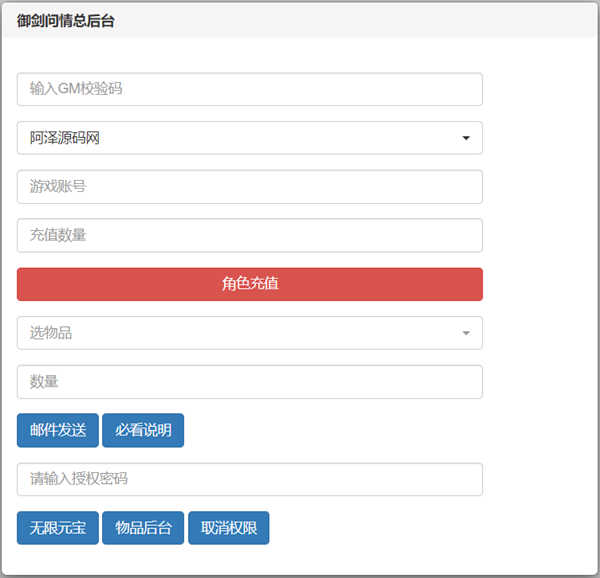Select the 充值数量 input field
The height and width of the screenshot is (578, 600).
click(249, 236)
